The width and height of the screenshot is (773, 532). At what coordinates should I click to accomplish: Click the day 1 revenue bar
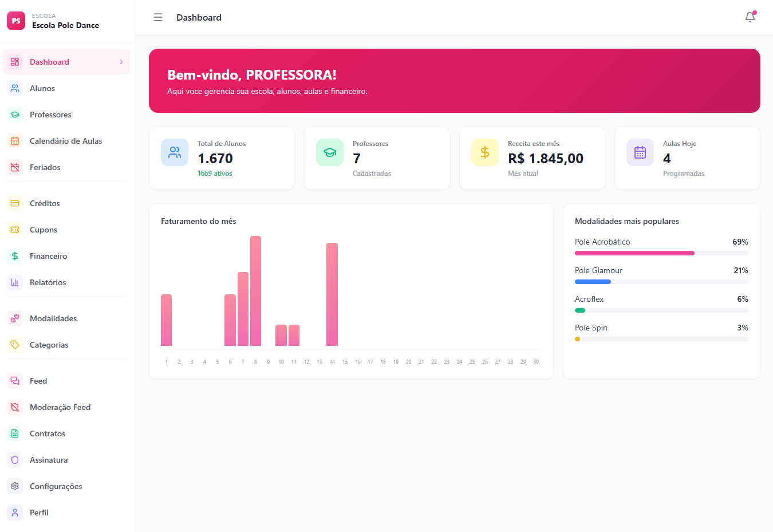tap(166, 320)
